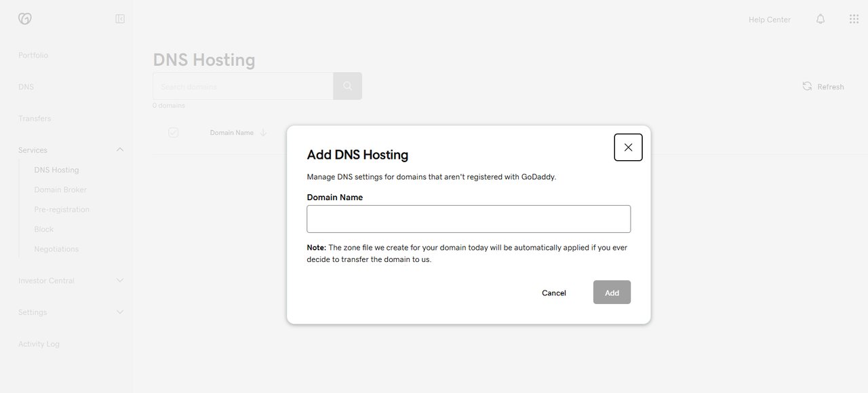Go to Transfers in sidebar
868x393 pixels.
35,118
